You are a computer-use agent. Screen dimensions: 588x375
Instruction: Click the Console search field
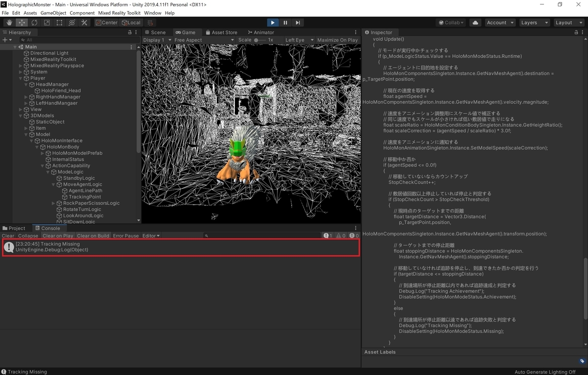[x=263, y=236]
